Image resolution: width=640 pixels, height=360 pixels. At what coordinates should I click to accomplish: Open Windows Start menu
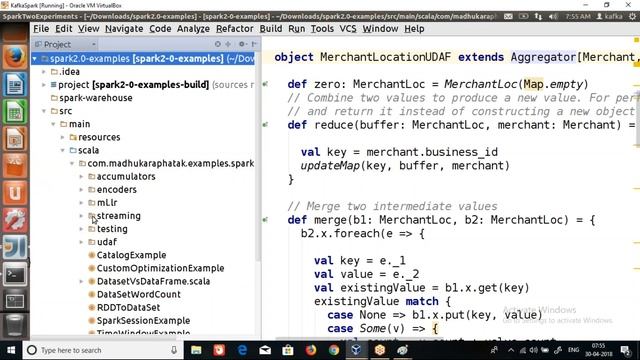(x=11, y=350)
